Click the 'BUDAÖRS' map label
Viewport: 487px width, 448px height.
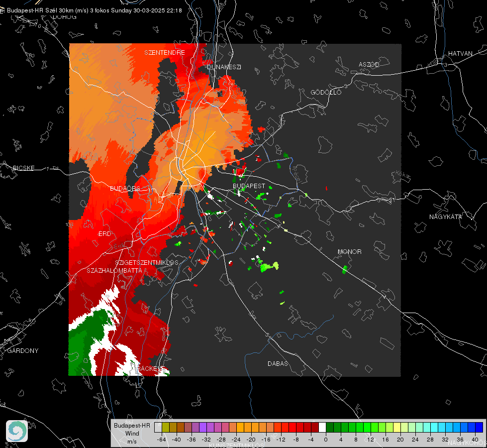[x=125, y=188]
